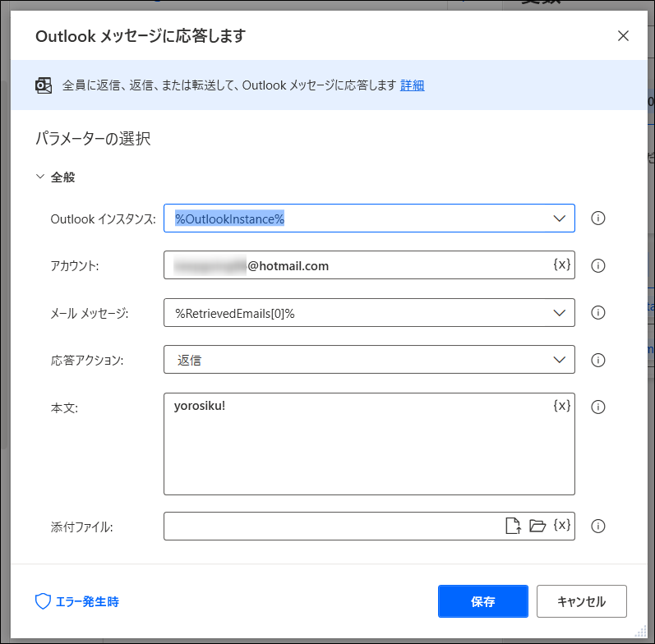Open the Outlook インスタンス dropdown

coord(559,218)
